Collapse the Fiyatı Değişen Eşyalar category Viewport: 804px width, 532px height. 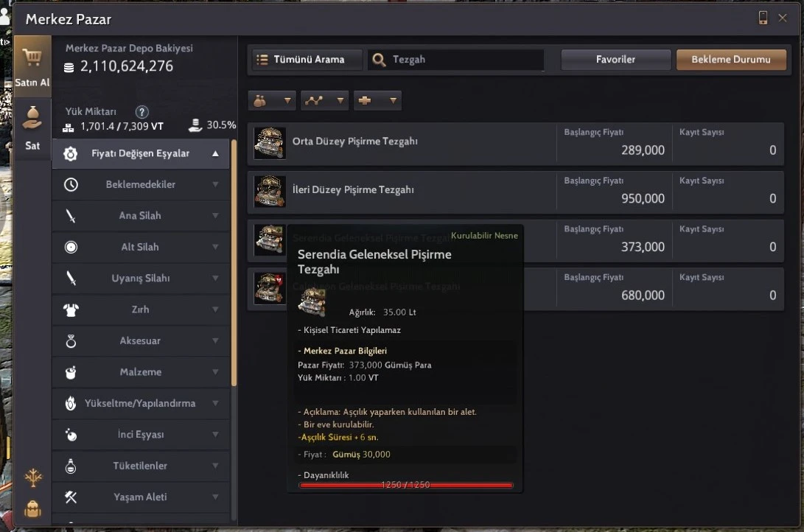[x=141, y=153]
